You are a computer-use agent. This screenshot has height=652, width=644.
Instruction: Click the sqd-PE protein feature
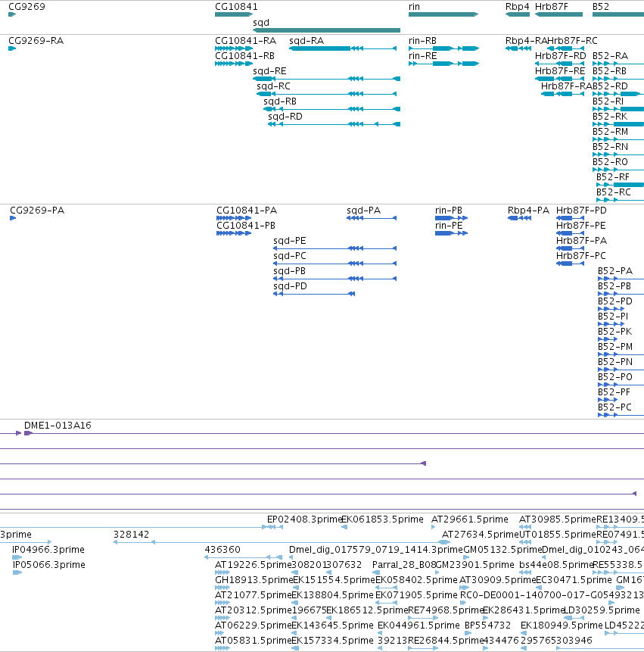pyautogui.click(x=335, y=248)
